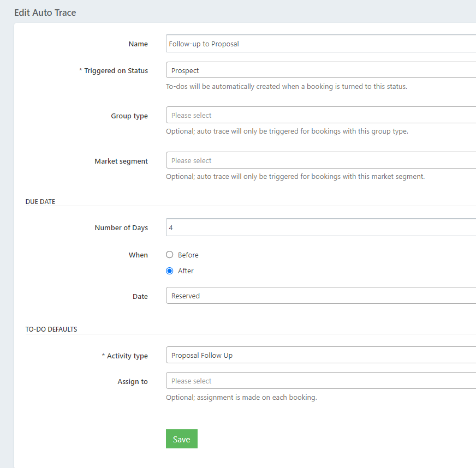Click the 'Number of Days' label

(x=121, y=228)
